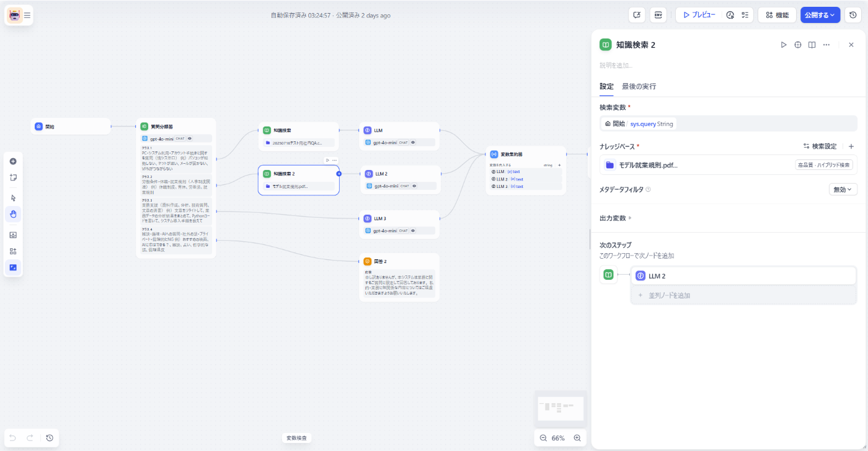Click eye icon in LLM 3 node
The image size is (868, 451).
pos(413,231)
